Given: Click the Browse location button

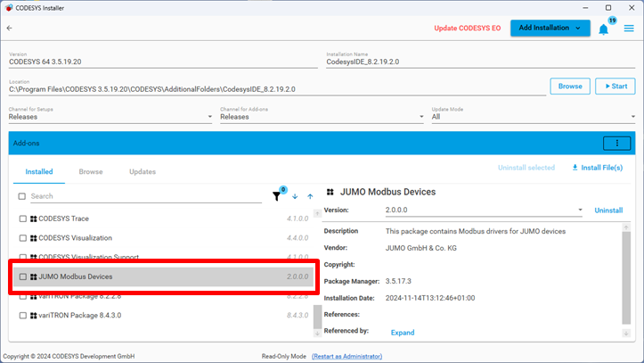Looking at the screenshot, I should coord(570,87).
